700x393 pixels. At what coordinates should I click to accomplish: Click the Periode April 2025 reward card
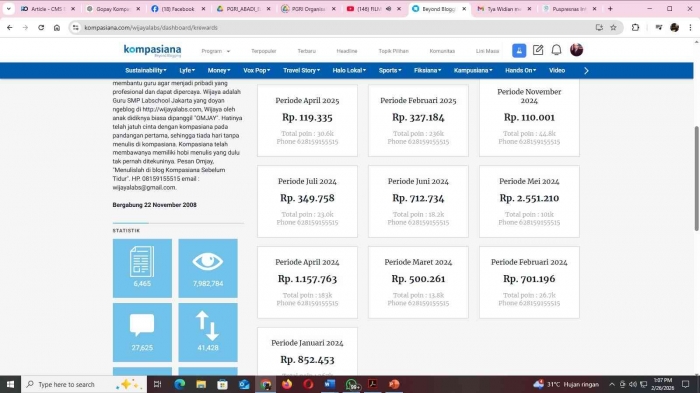307,121
